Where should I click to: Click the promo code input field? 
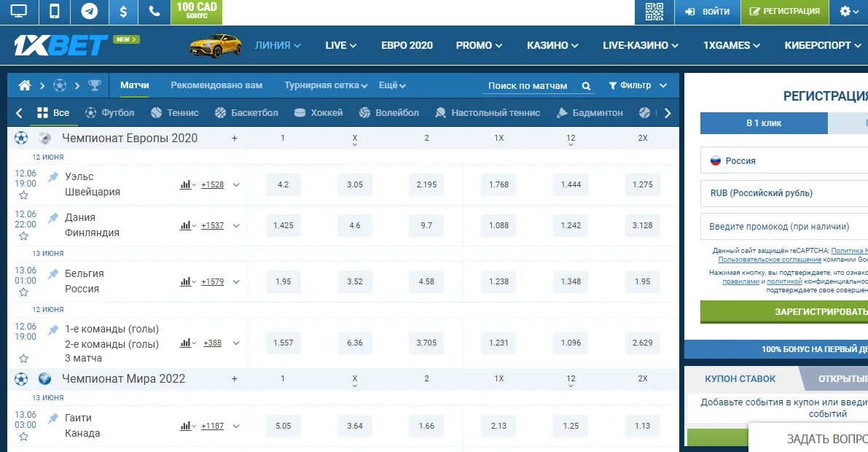[x=784, y=227]
